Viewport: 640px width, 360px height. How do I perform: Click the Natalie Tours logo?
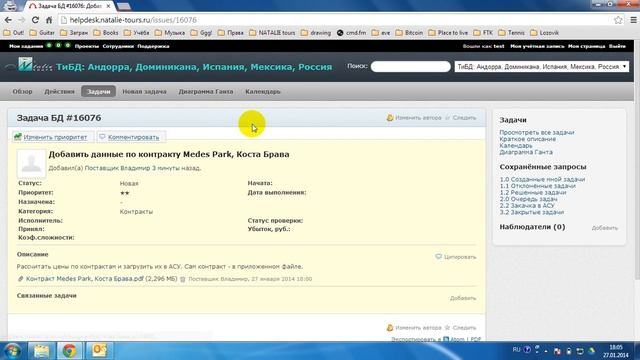coord(29,66)
